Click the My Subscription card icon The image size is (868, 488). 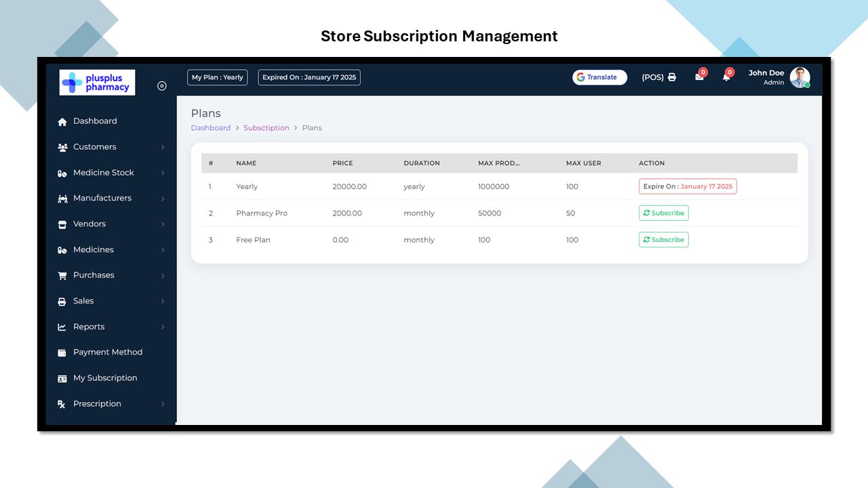[62, 378]
